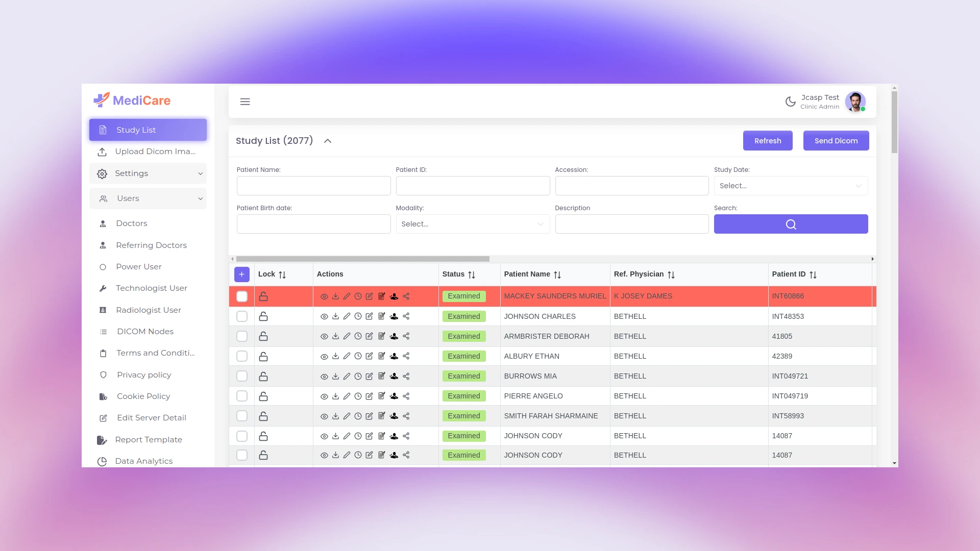
Task: Click the magnifier search button
Action: tap(791, 224)
